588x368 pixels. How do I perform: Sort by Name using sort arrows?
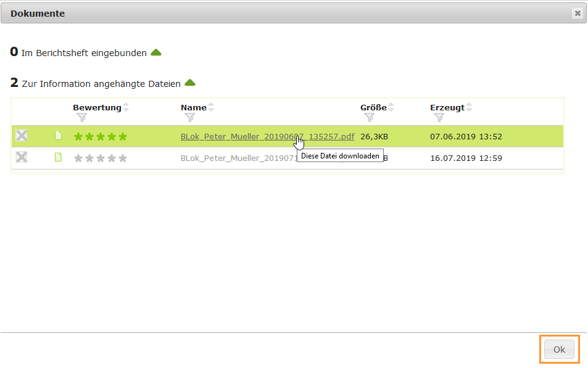pyautogui.click(x=211, y=107)
